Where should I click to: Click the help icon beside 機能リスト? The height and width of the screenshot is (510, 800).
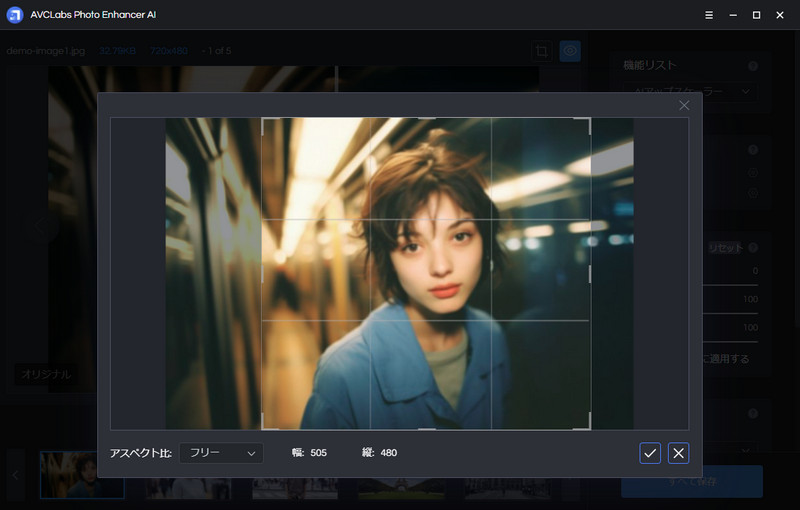[753, 66]
